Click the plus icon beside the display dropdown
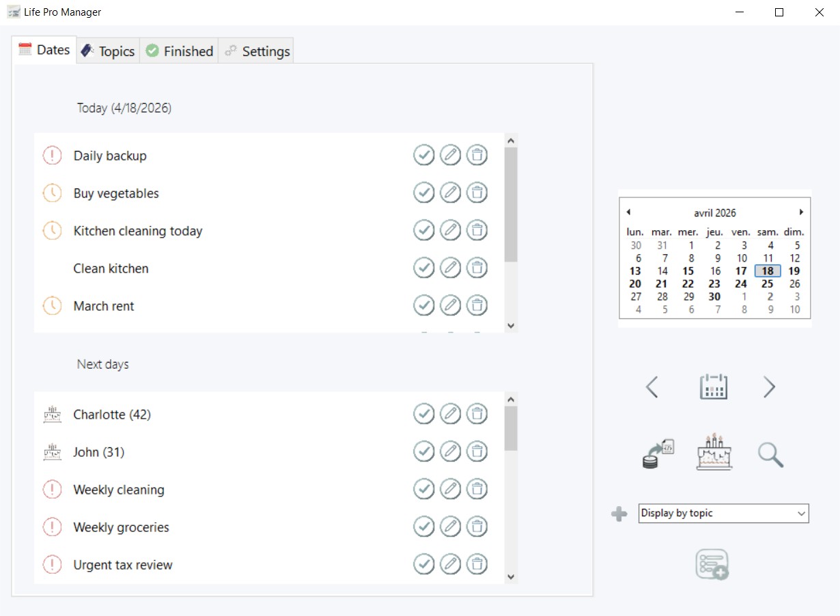Image resolution: width=840 pixels, height=616 pixels. (619, 513)
